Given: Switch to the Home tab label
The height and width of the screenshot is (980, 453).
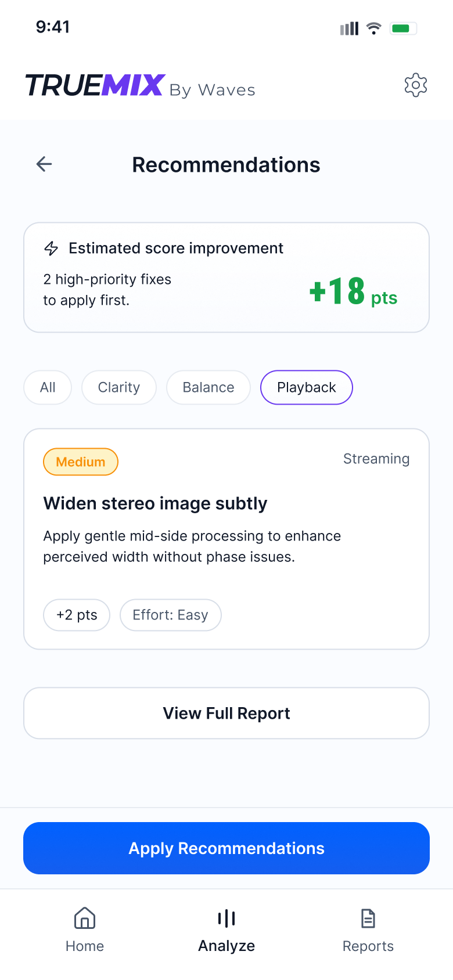Looking at the screenshot, I should (x=85, y=946).
